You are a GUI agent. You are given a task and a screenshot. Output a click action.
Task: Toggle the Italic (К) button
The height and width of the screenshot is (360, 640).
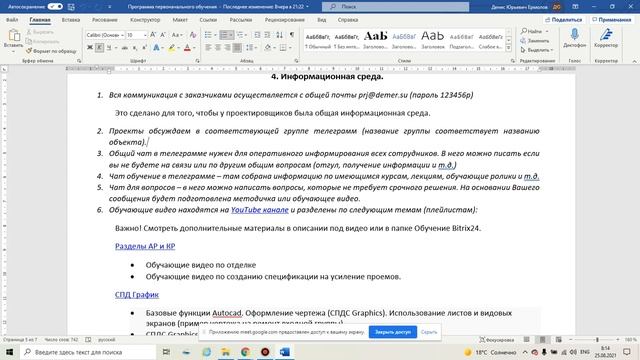pos(99,48)
